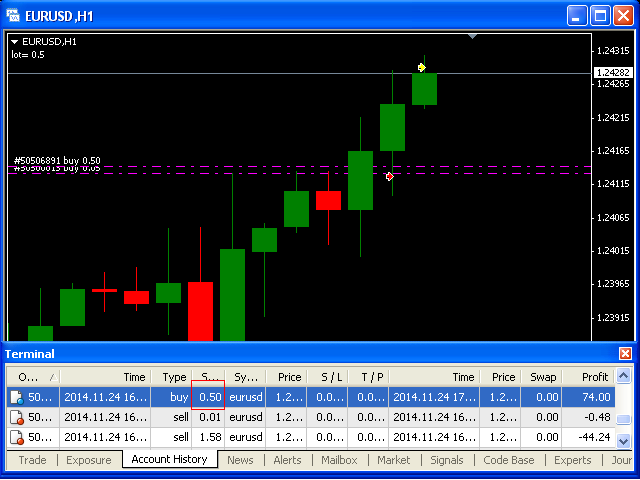The width and height of the screenshot is (640, 480).
Task: Click the buy order icon in the first history row
Action: 16,397
